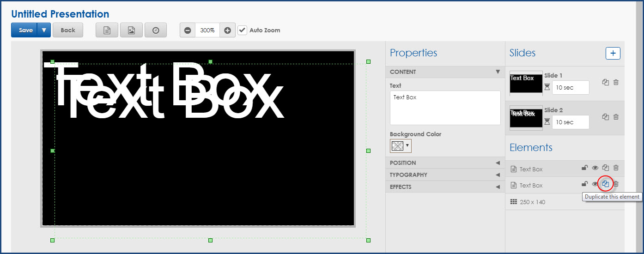Viewport: 644px width, 254px height.
Task: Duplicate Slide 1
Action: pyautogui.click(x=606, y=82)
